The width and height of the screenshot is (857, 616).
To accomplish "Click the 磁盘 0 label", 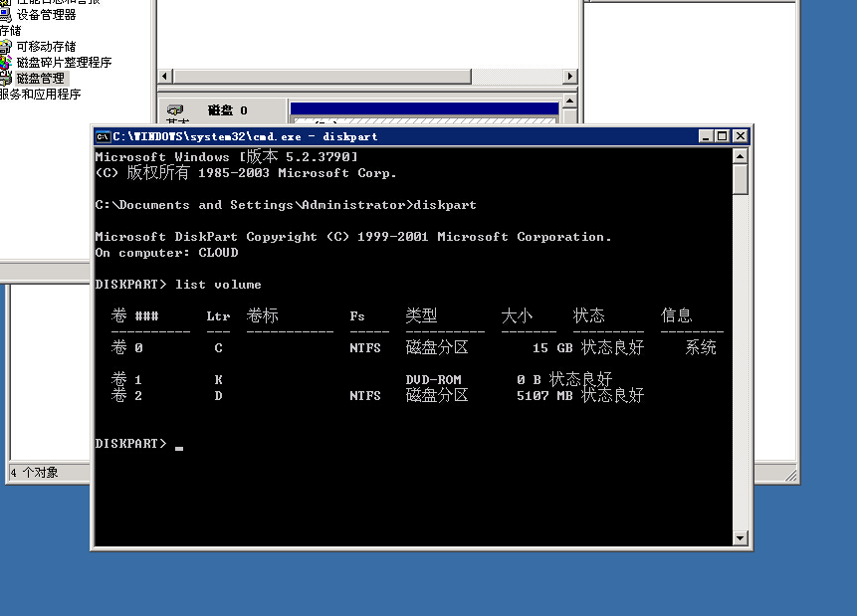I will (x=227, y=110).
